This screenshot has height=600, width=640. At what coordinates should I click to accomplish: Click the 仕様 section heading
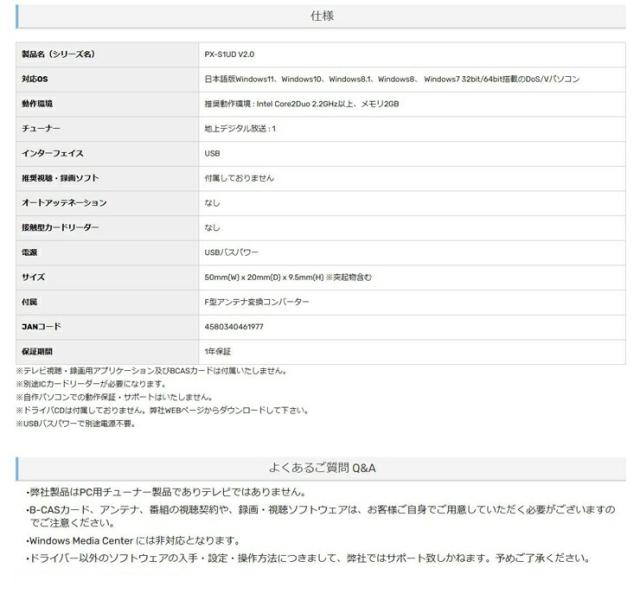[x=321, y=16]
